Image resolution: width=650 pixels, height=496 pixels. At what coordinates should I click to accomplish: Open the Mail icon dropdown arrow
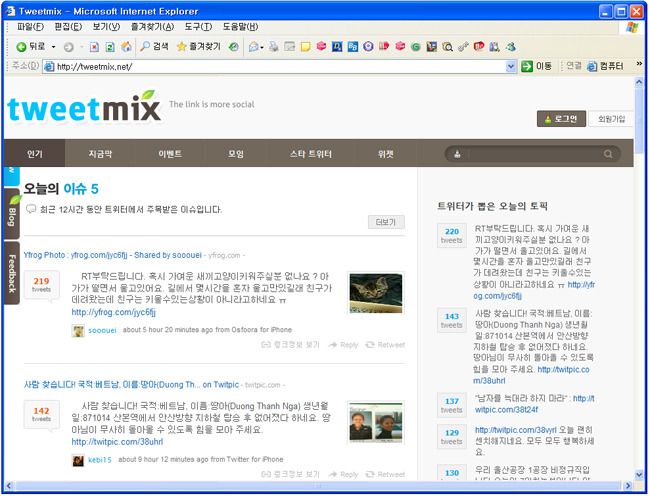click(x=262, y=47)
